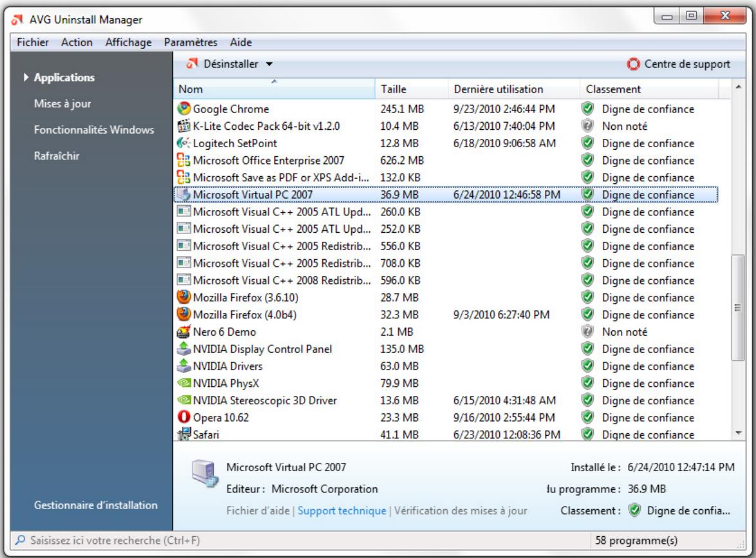756x558 pixels.
Task: Click the unrated icon for K-Lite Codec Pack
Action: [587, 126]
